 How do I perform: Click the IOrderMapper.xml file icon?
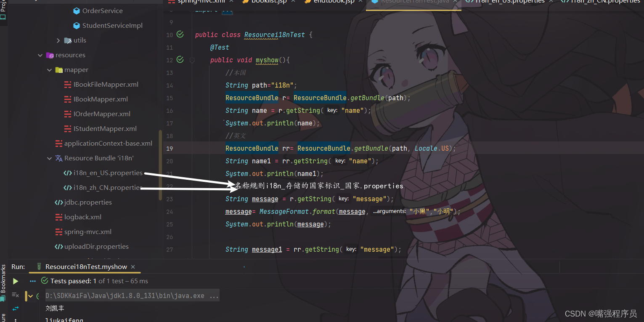[67, 114]
